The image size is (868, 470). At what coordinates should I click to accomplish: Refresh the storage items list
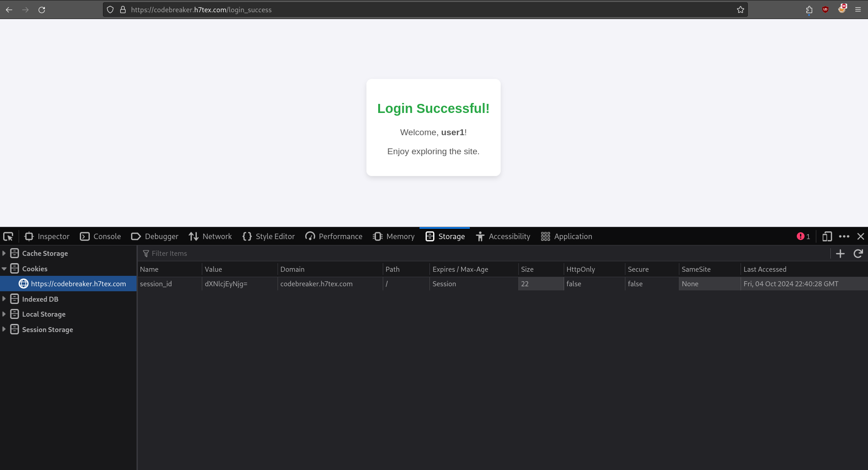858,254
